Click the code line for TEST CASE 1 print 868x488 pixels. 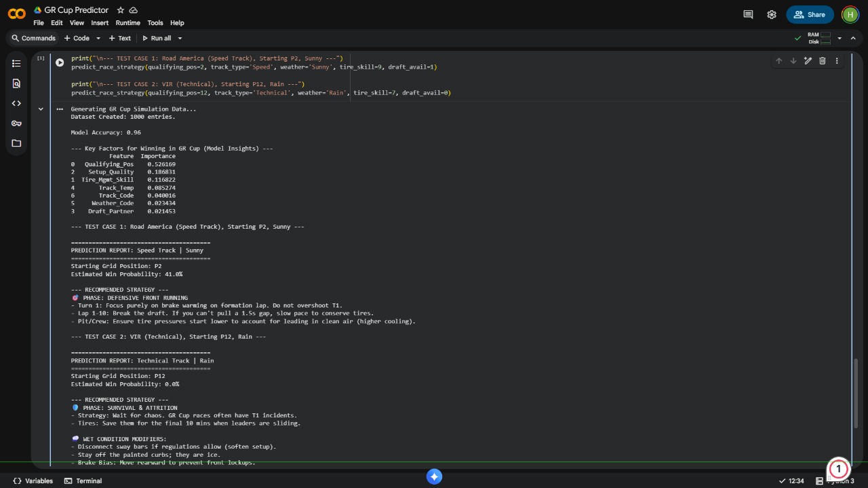tap(207, 58)
